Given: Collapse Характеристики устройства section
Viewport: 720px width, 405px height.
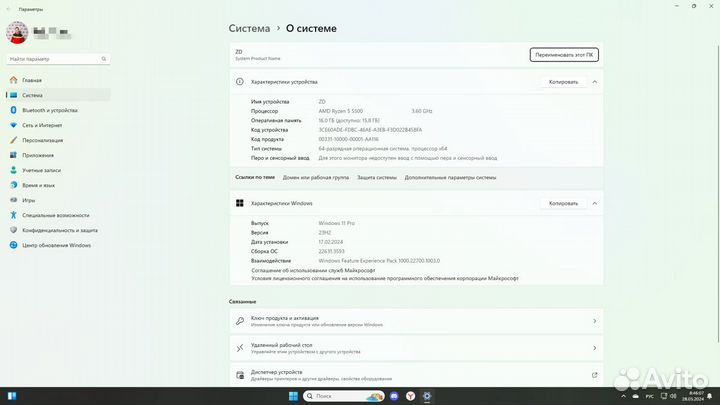Looking at the screenshot, I should coord(595,82).
